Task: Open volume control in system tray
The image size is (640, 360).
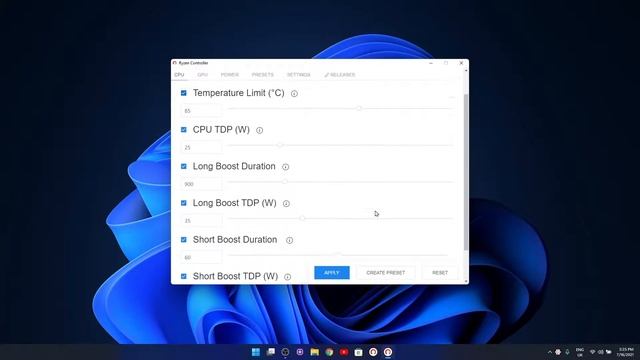Action: click(x=600, y=352)
